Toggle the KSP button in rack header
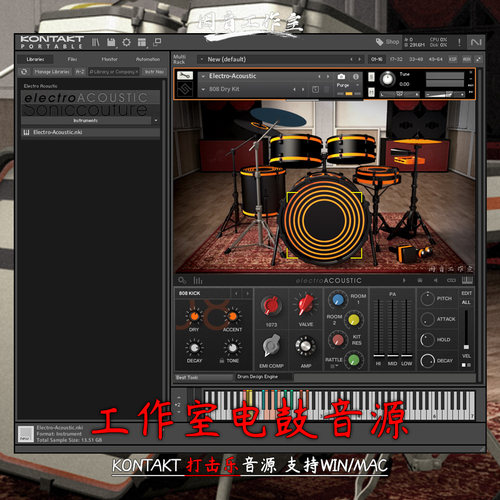The height and width of the screenshot is (500, 500). [x=453, y=59]
